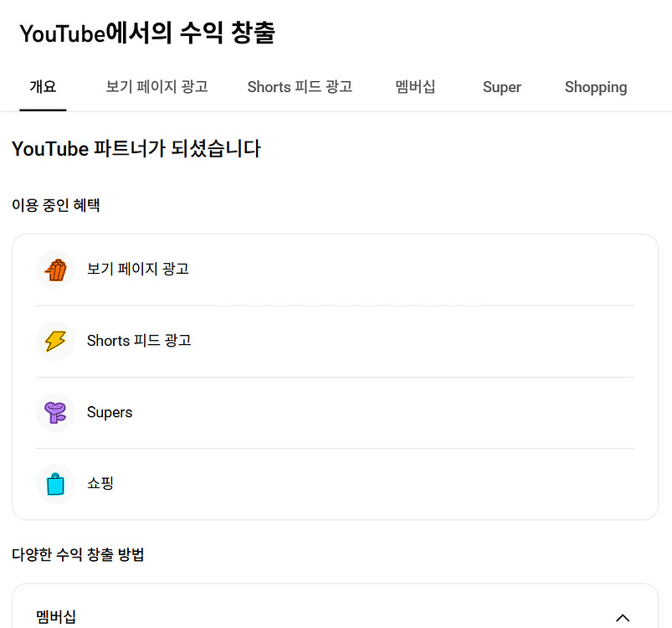Open the 보기 페이지 광고 tab
Viewport: 672px width, 628px height.
tap(156, 87)
